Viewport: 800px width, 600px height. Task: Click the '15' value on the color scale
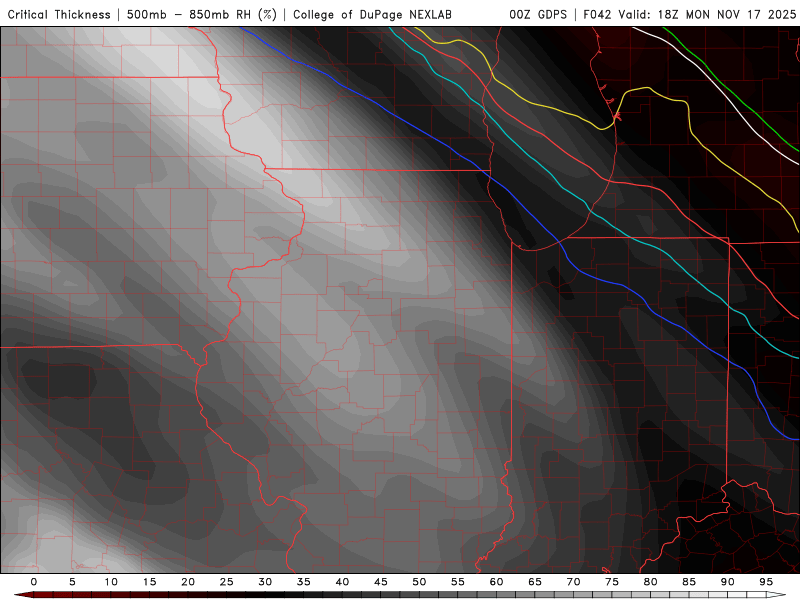pos(149,582)
